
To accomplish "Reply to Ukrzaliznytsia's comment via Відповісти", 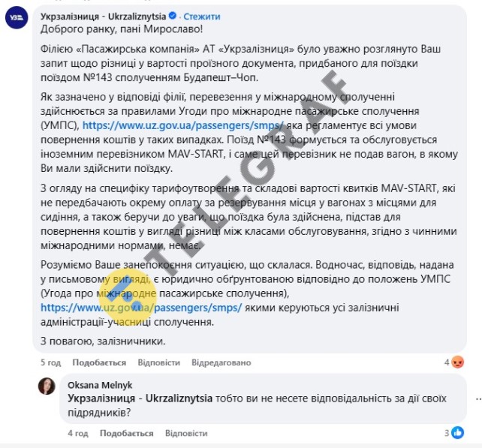I will tap(158, 362).
